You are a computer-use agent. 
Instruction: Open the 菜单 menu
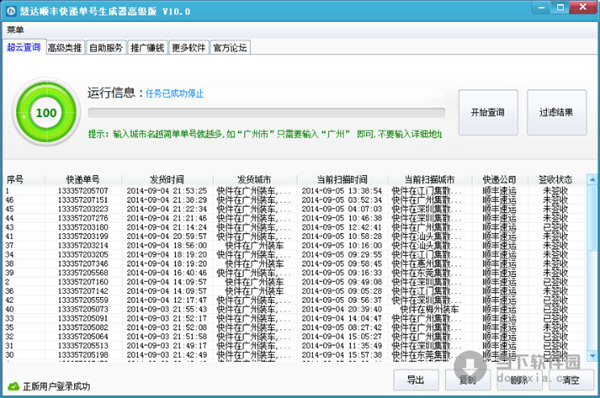click(15, 30)
